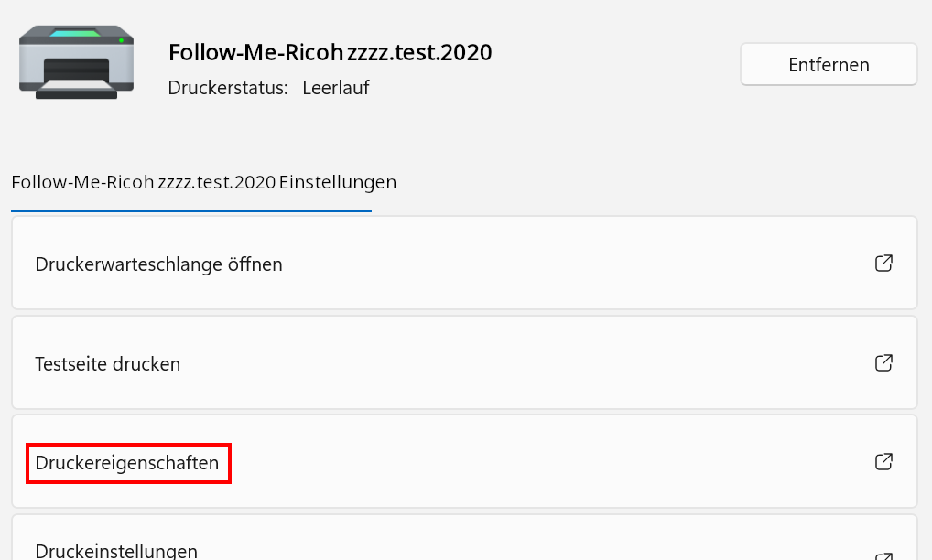
Task: Click the printer device icon
Action: 76,60
